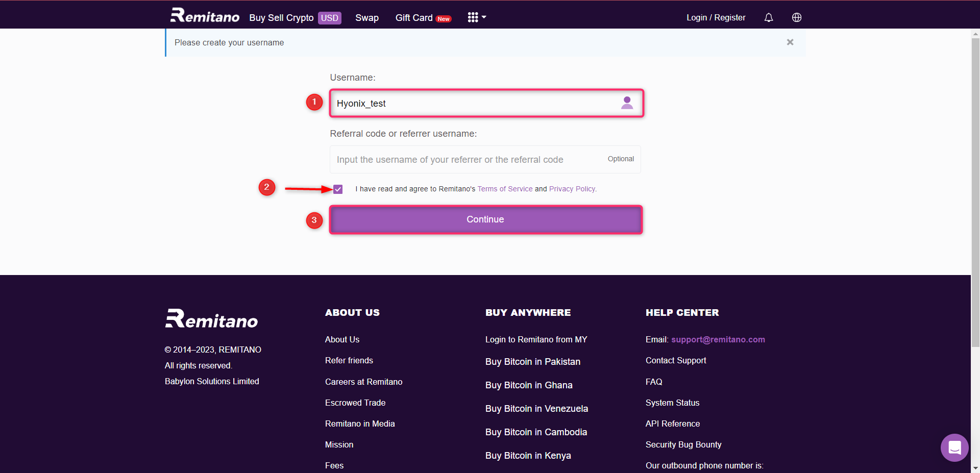Click the user avatar icon inside the username field

tap(627, 103)
